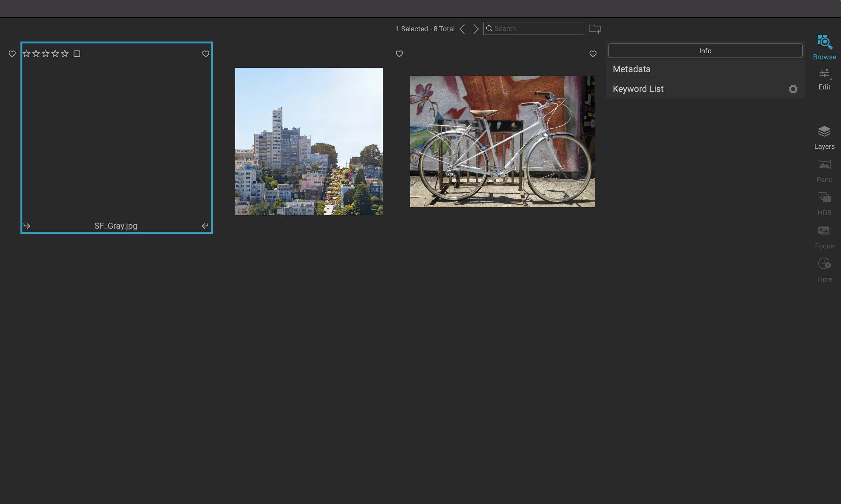The height and width of the screenshot is (504, 841).
Task: Open the Time-lapse module icon
Action: (x=824, y=263)
